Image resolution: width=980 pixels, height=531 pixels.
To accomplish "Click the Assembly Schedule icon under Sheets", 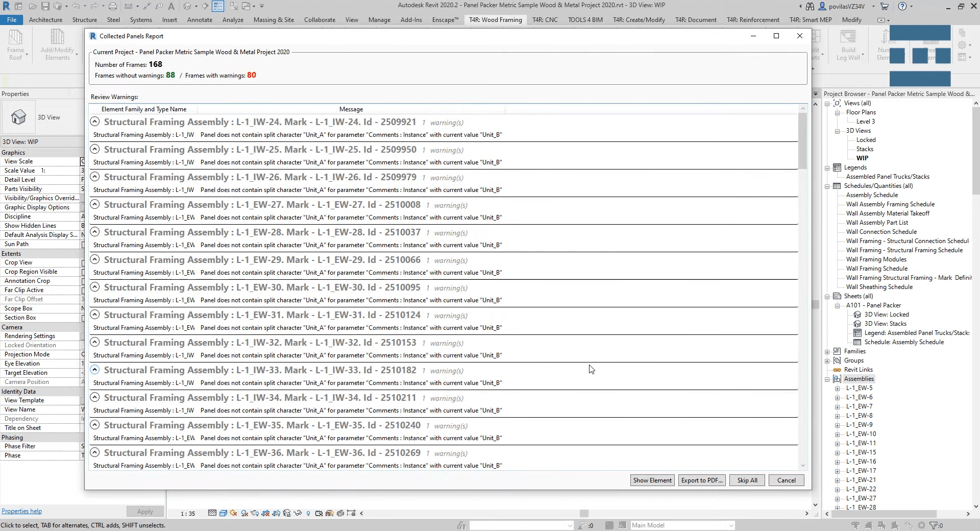I will pos(858,342).
